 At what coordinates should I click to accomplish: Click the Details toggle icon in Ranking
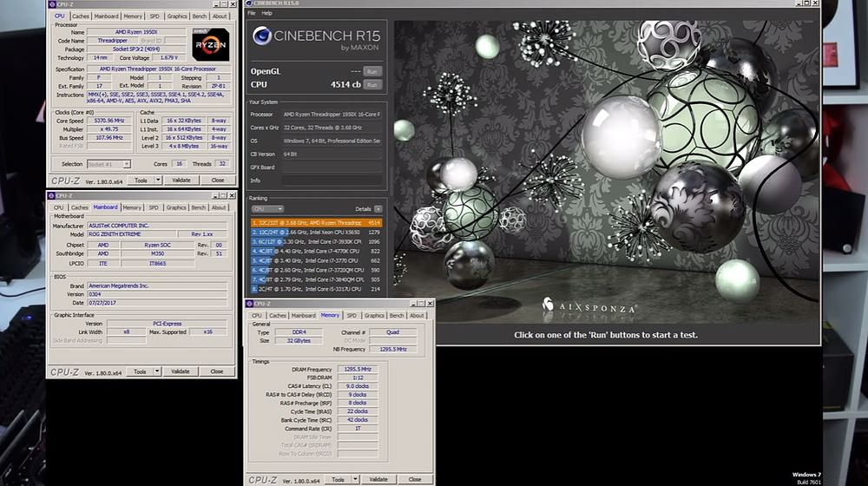[x=378, y=209]
